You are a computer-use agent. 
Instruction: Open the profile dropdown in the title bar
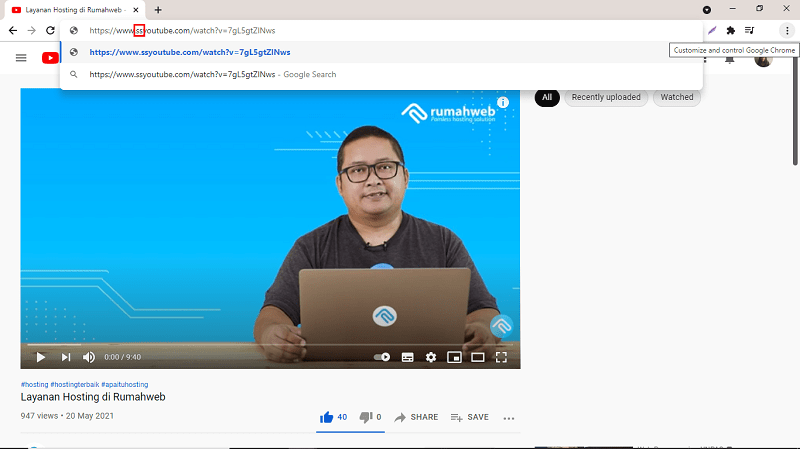pos(707,10)
